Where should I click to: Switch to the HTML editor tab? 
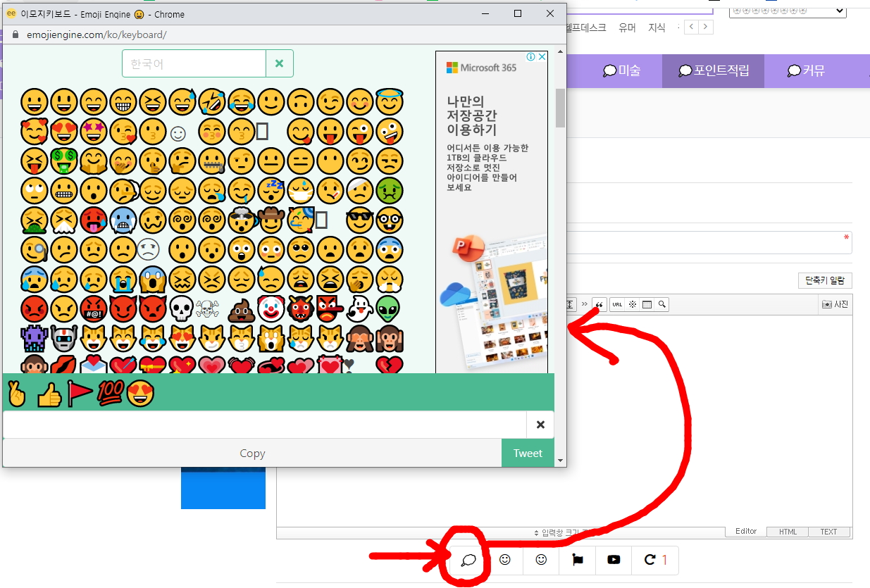[x=788, y=532]
